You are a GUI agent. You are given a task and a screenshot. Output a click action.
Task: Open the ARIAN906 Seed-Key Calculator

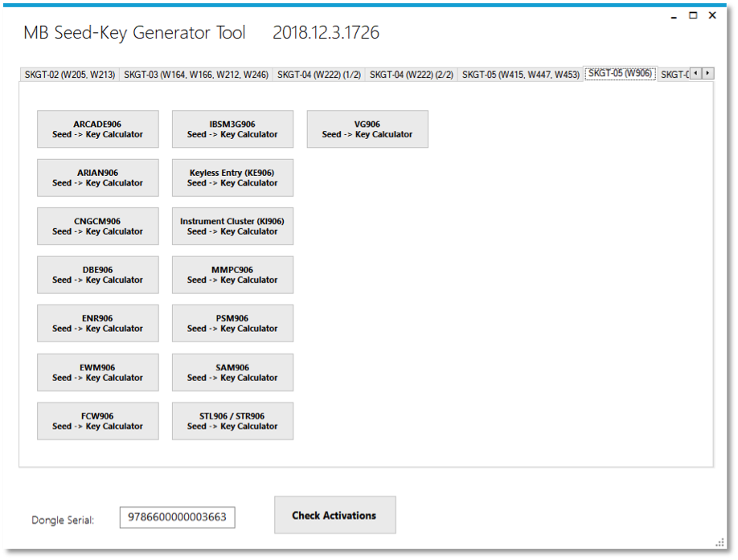[x=98, y=178]
